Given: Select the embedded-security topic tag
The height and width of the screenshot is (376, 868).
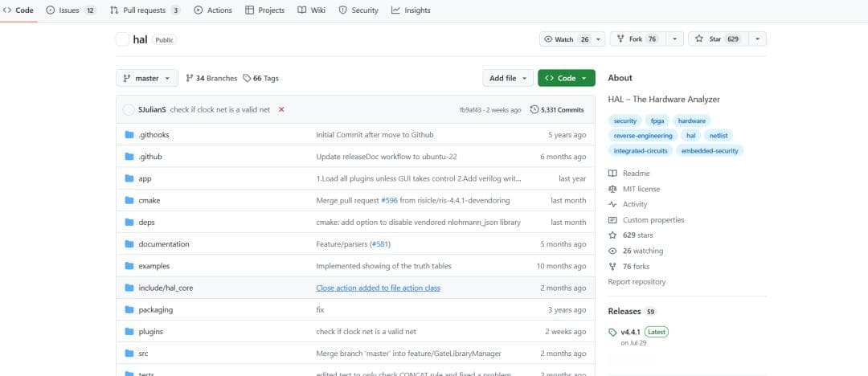Looking at the screenshot, I should point(710,150).
